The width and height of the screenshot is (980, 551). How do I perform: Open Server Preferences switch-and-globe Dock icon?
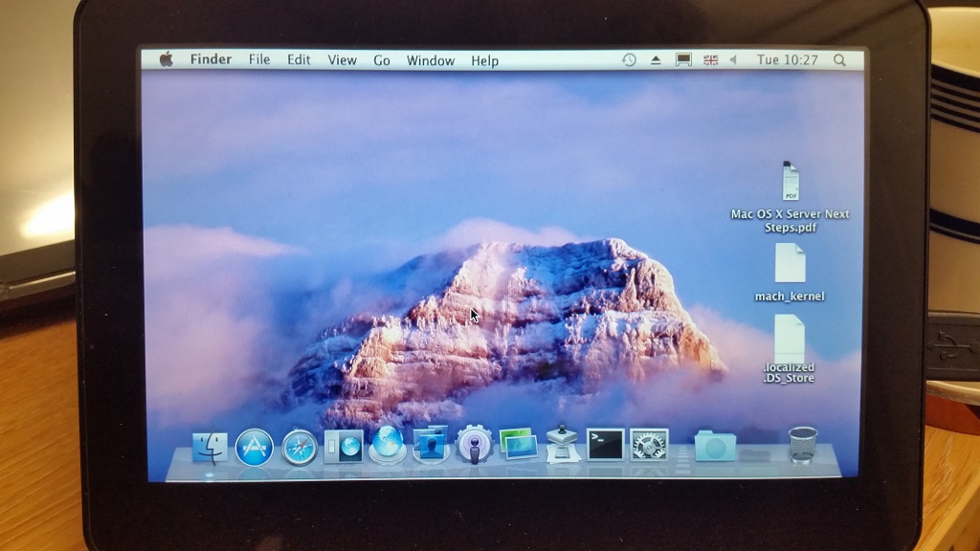[x=344, y=447]
